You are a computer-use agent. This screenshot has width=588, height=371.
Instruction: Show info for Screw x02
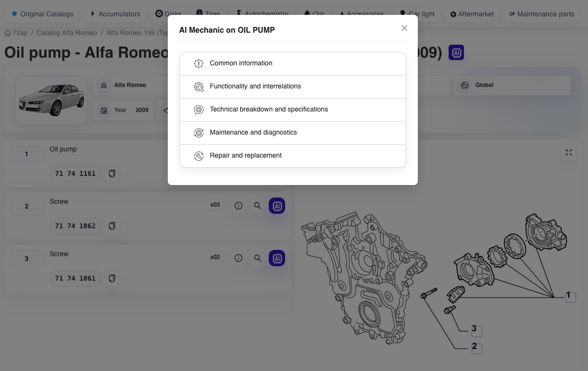click(x=238, y=258)
